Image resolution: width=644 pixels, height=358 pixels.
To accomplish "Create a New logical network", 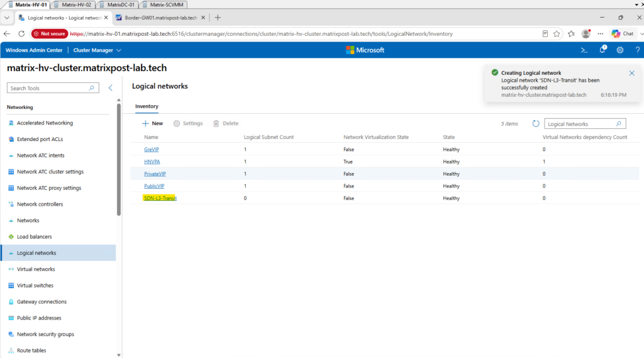I will pyautogui.click(x=152, y=123).
